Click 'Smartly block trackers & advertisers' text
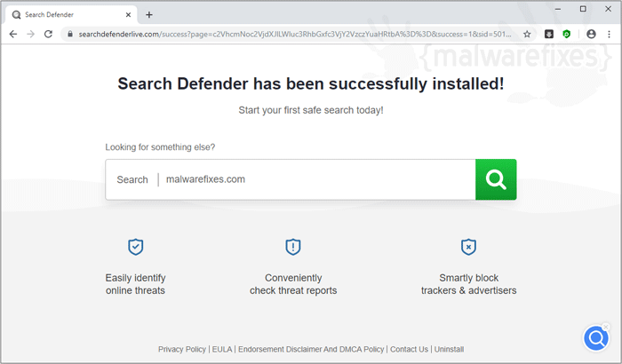This screenshot has width=622, height=364. (468, 284)
